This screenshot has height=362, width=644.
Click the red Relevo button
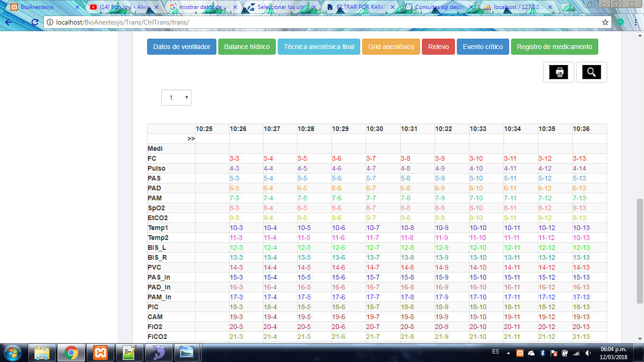pos(438,47)
